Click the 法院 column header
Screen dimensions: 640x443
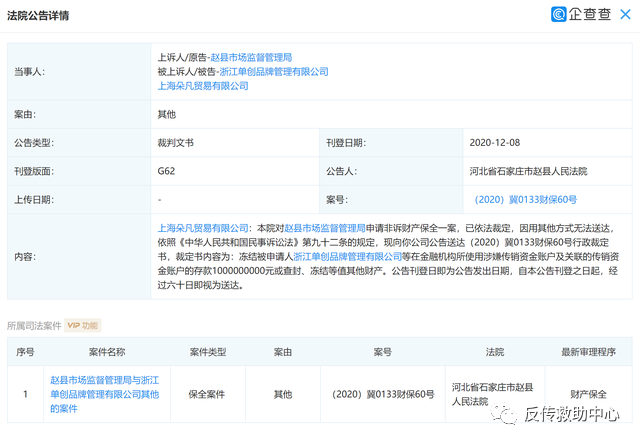(495, 352)
